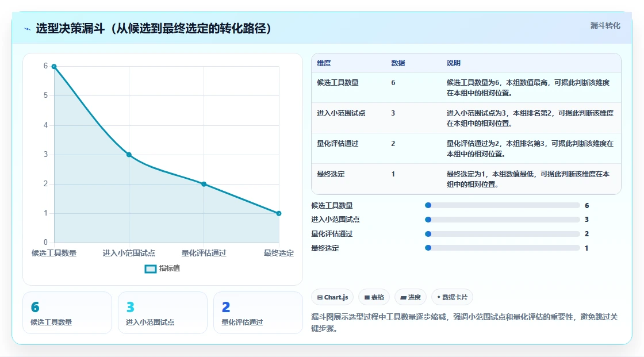Select the chart data point for 进入小范围试点
The width and height of the screenshot is (644, 357).
(x=129, y=155)
